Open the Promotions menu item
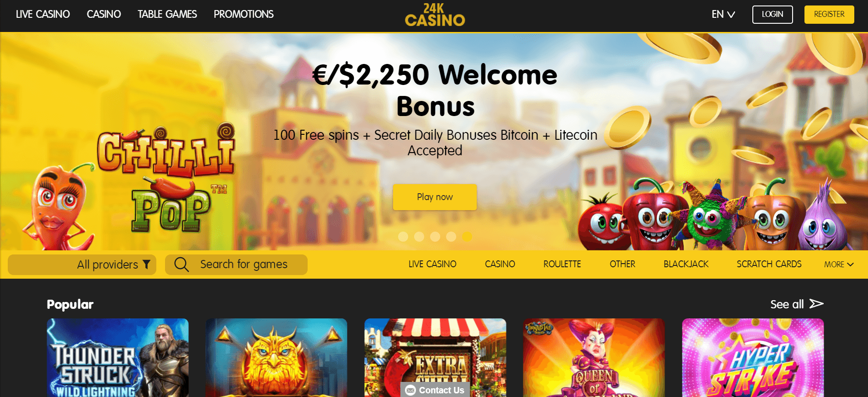 tap(244, 14)
